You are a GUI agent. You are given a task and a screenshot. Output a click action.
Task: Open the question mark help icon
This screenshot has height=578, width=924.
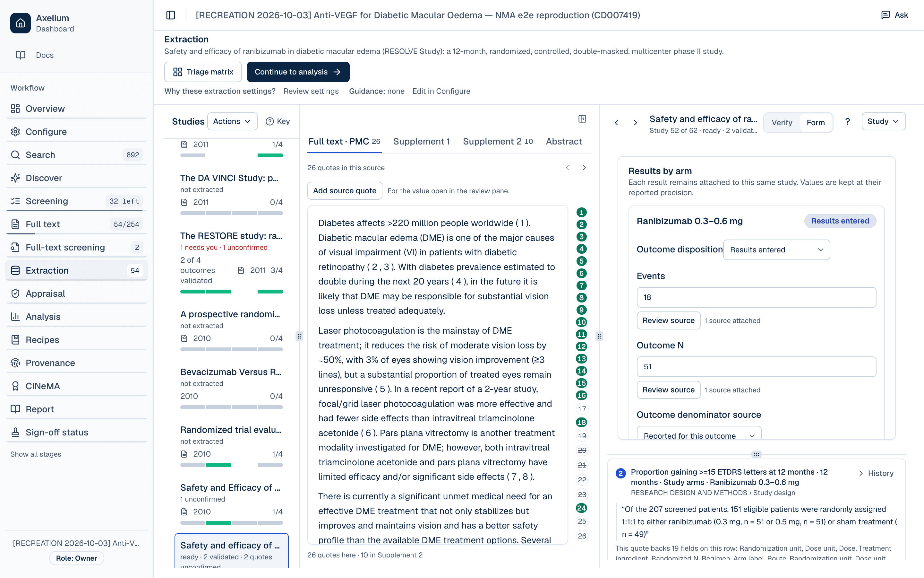click(847, 122)
